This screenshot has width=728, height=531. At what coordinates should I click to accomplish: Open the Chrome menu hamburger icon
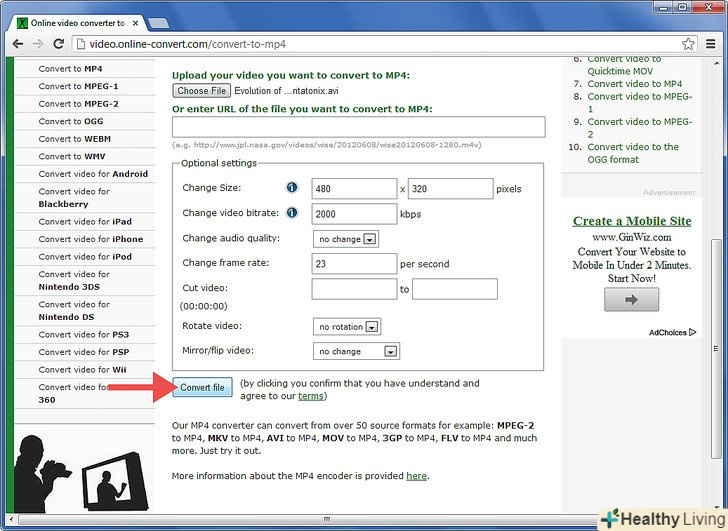coord(710,44)
